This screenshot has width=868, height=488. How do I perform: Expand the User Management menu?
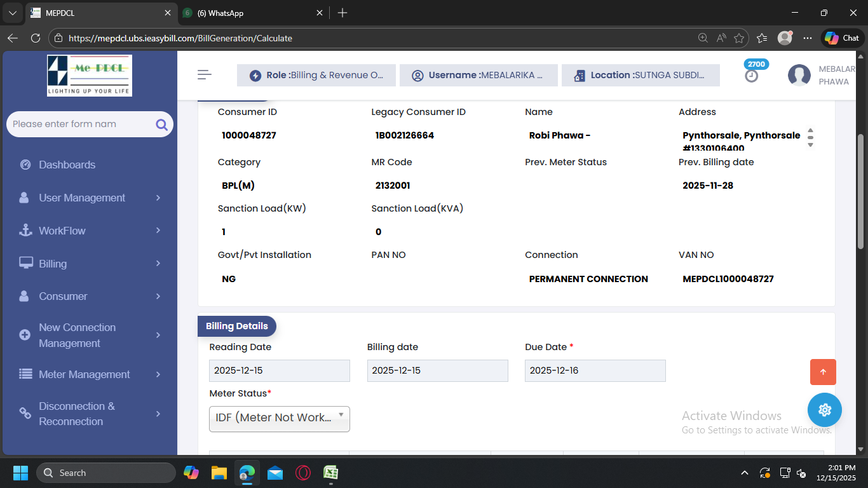pos(89,198)
